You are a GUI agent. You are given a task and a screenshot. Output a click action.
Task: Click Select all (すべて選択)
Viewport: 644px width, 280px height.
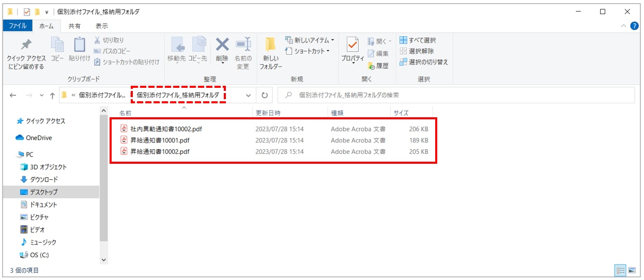(x=418, y=40)
